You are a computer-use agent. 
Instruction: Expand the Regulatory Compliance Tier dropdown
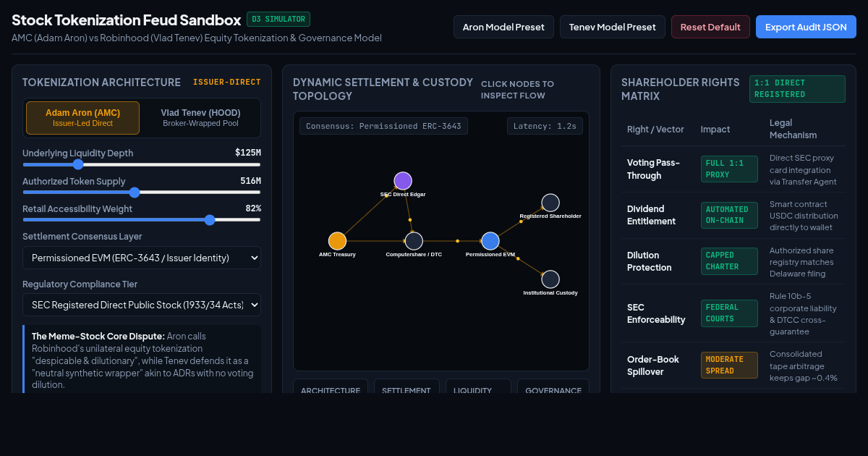point(142,305)
